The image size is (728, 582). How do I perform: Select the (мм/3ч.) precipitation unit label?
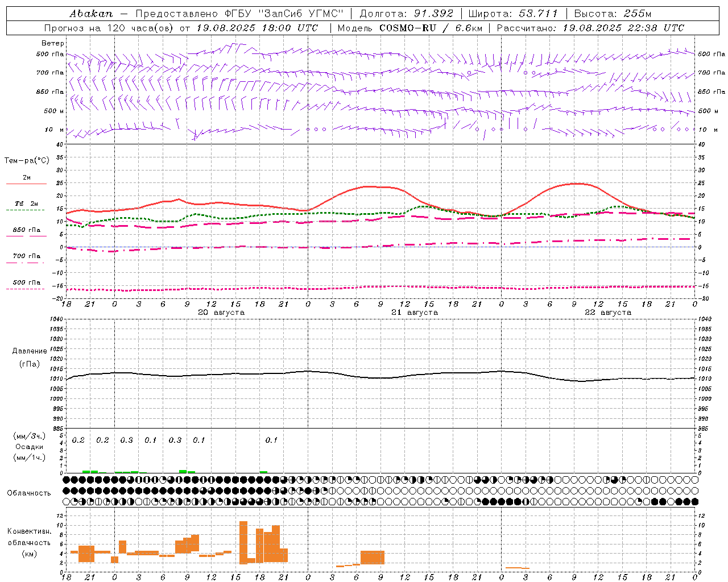point(29,436)
